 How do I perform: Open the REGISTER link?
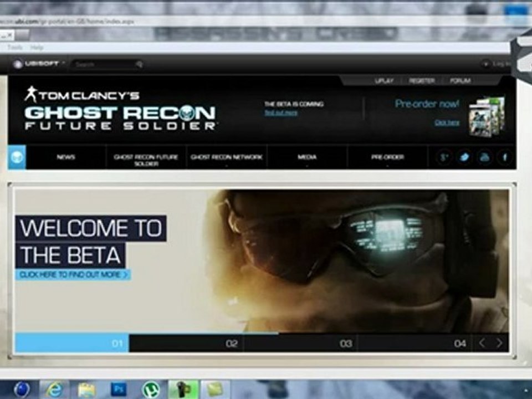[x=422, y=81]
